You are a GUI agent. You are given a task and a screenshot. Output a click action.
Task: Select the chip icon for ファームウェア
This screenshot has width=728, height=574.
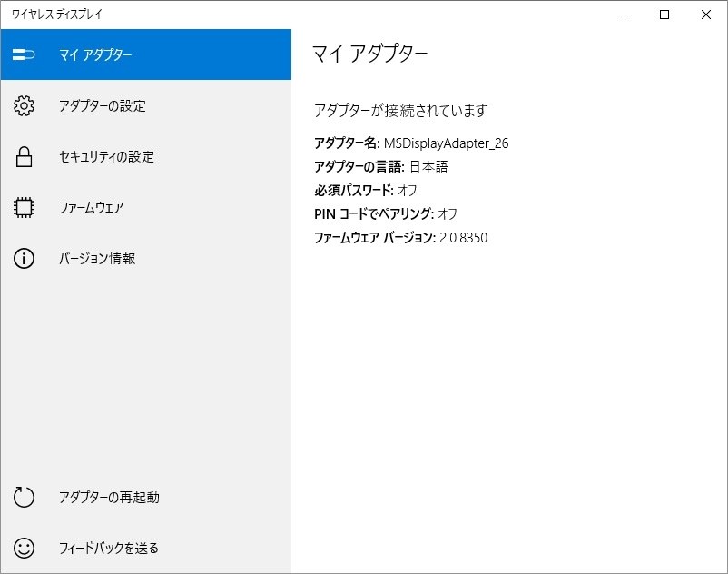click(x=25, y=207)
